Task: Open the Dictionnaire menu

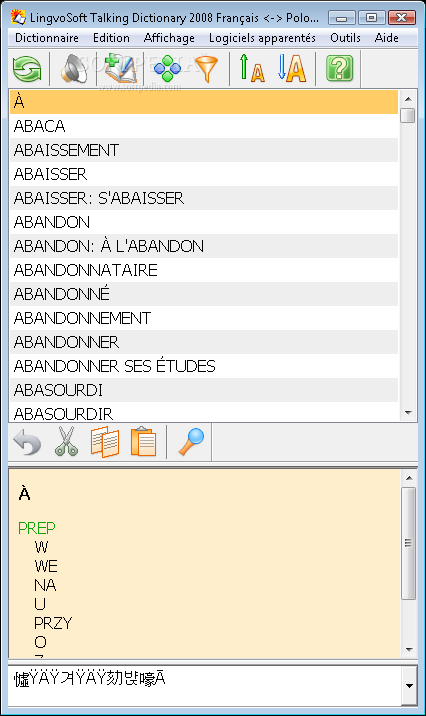Action: point(47,38)
